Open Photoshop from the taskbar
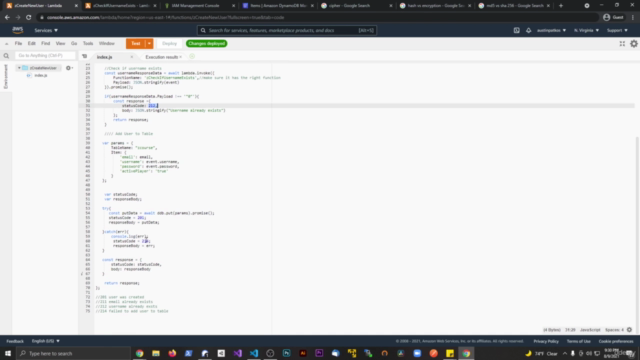The width and height of the screenshot is (640, 360). pyautogui.click(x=287, y=353)
